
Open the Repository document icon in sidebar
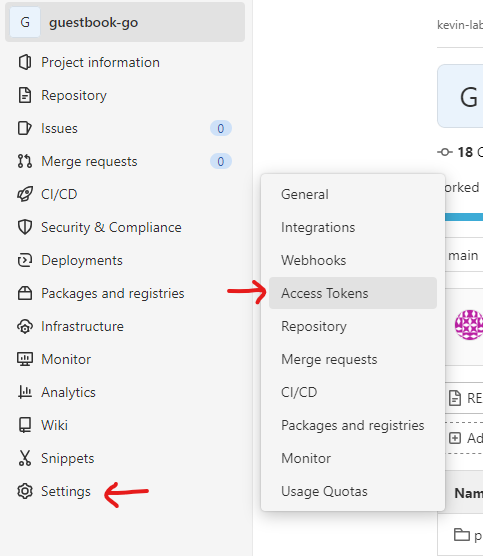25,95
